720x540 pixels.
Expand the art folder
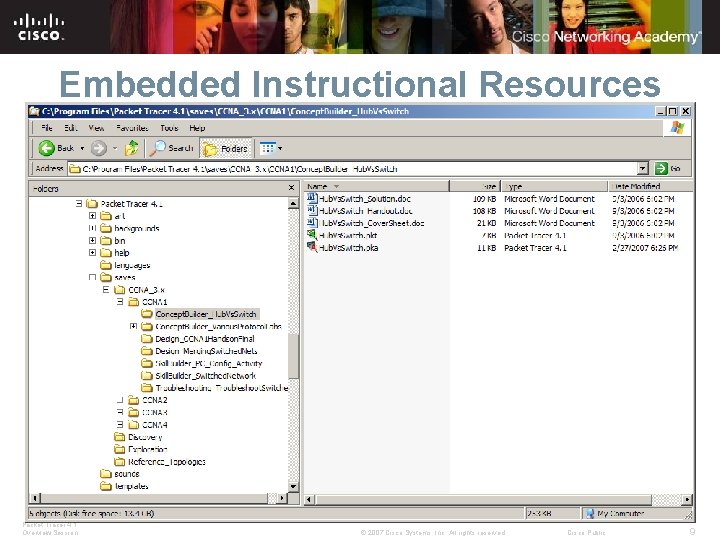(x=92, y=215)
